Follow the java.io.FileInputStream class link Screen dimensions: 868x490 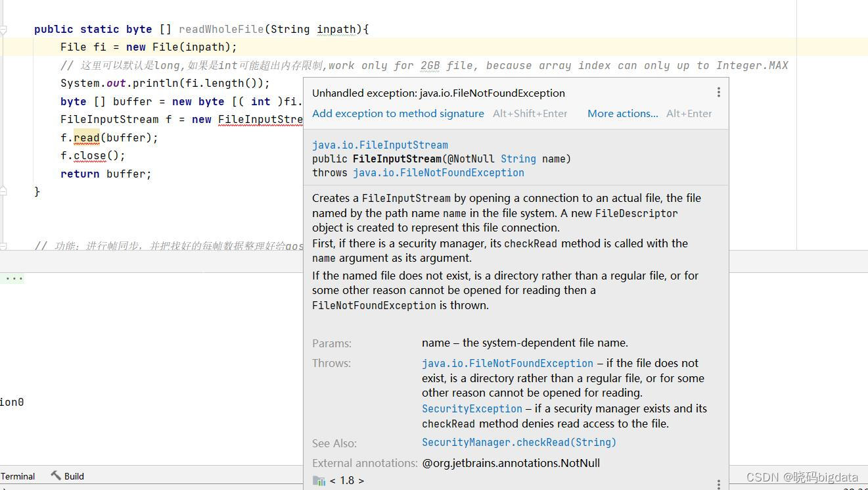380,145
